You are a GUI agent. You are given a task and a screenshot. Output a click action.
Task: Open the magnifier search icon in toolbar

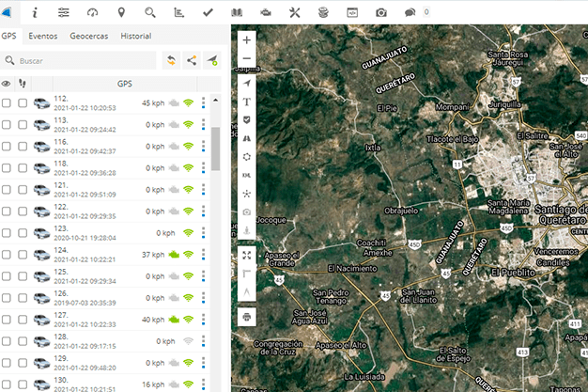click(x=150, y=13)
